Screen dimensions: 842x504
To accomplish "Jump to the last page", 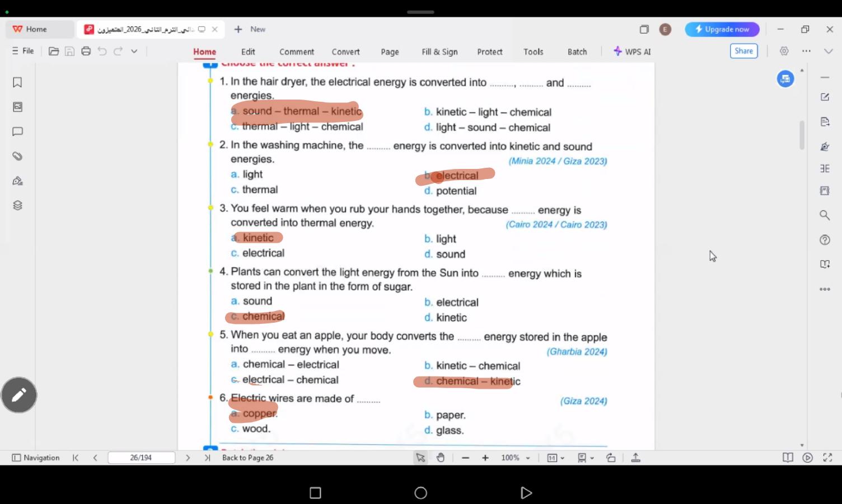I will [207, 458].
